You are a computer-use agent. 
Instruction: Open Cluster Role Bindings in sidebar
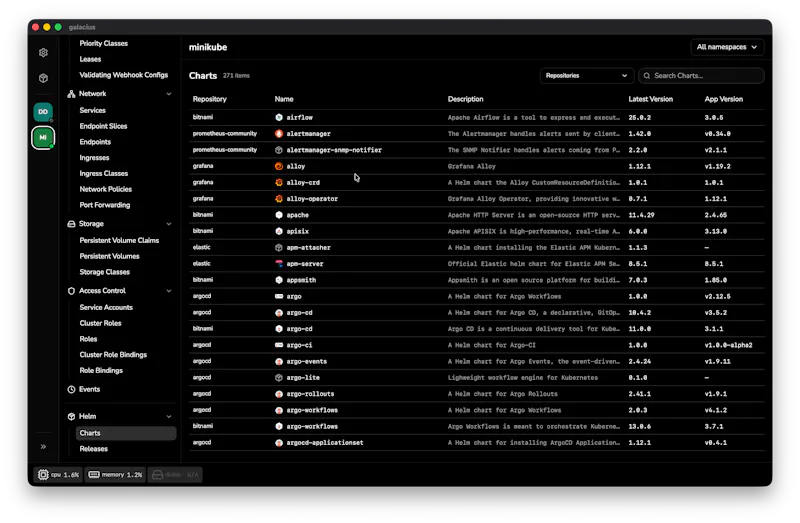[113, 355]
